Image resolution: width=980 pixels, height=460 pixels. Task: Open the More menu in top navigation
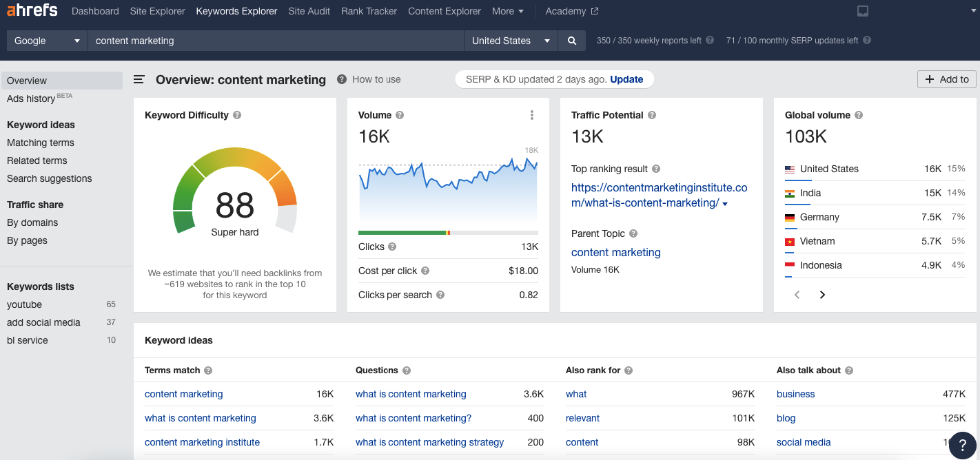click(508, 11)
